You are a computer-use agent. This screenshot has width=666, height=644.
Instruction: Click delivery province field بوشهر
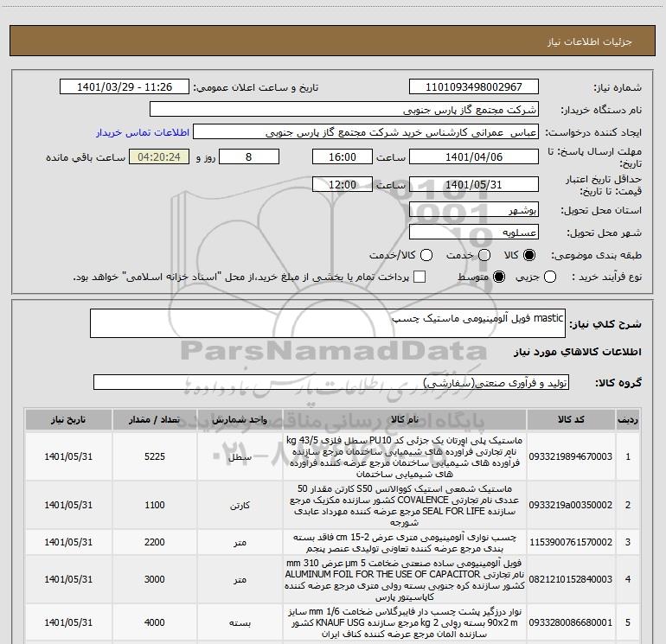tap(474, 209)
